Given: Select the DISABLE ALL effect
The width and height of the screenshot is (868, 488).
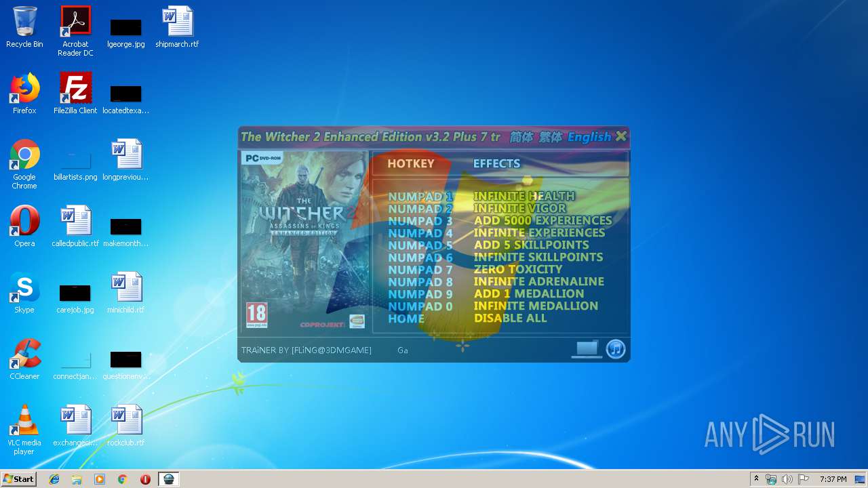Looking at the screenshot, I should point(510,318).
